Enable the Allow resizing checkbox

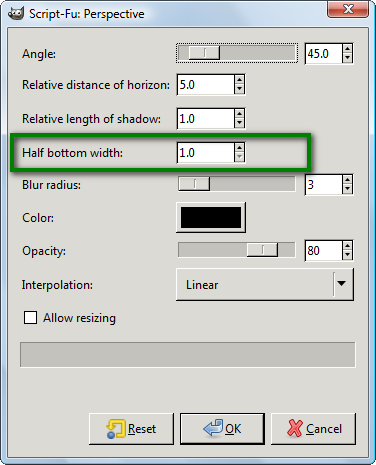click(30, 318)
